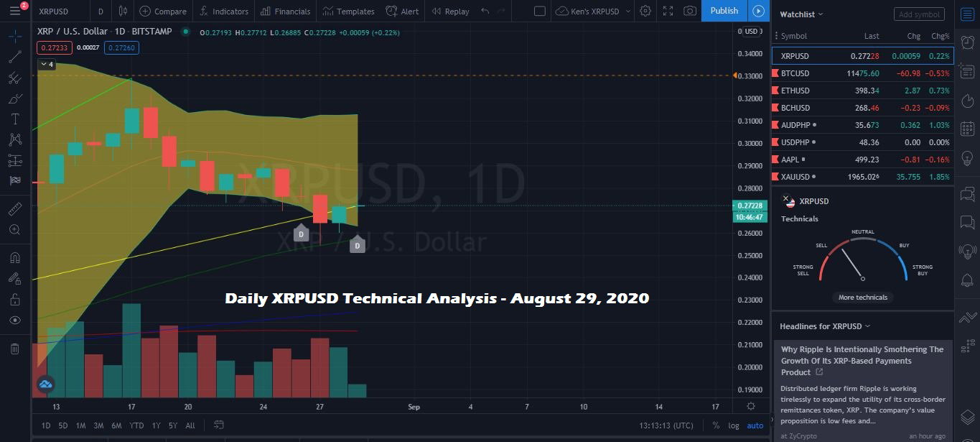Select the crosshair cursor tool
This screenshot has width=980, height=442.
click(15, 37)
